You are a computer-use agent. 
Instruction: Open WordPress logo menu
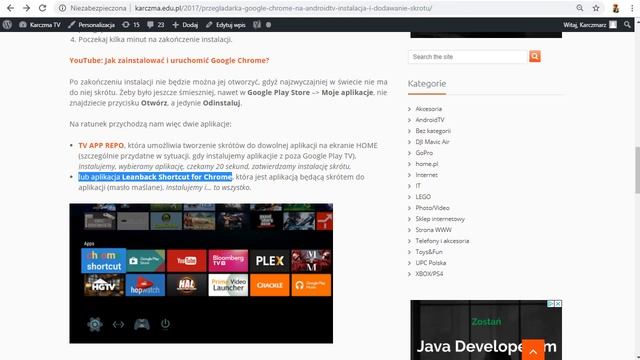click(7, 25)
